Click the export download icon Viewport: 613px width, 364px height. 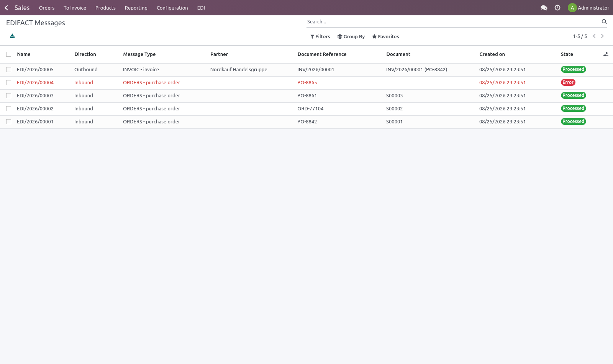(12, 36)
